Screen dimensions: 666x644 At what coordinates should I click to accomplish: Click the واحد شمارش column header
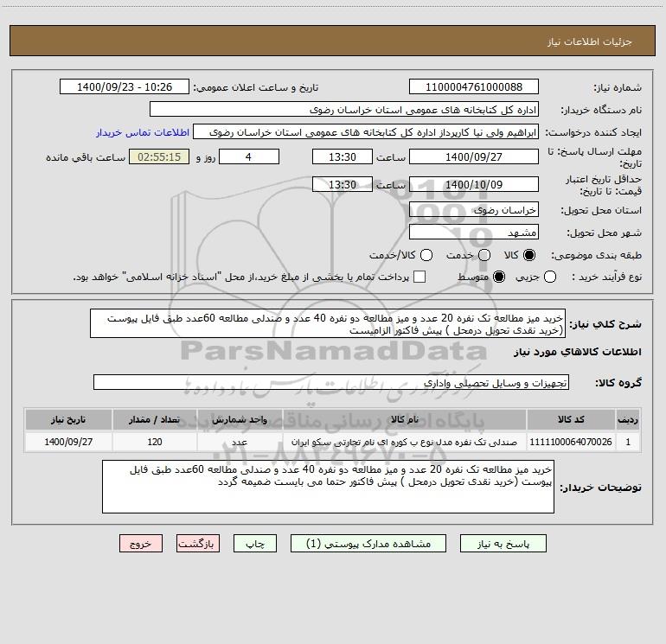tap(240, 419)
